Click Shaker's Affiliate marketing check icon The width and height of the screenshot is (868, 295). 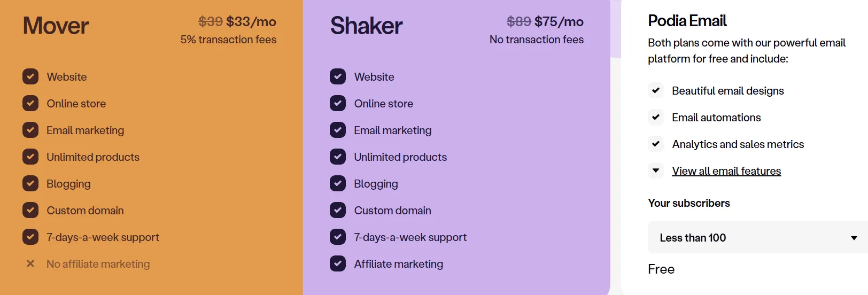coord(338,263)
